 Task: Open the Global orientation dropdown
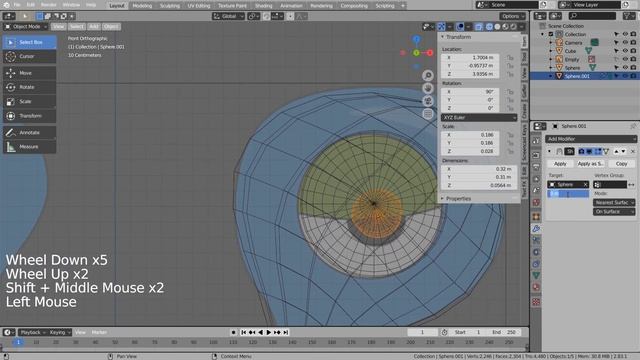click(x=228, y=16)
